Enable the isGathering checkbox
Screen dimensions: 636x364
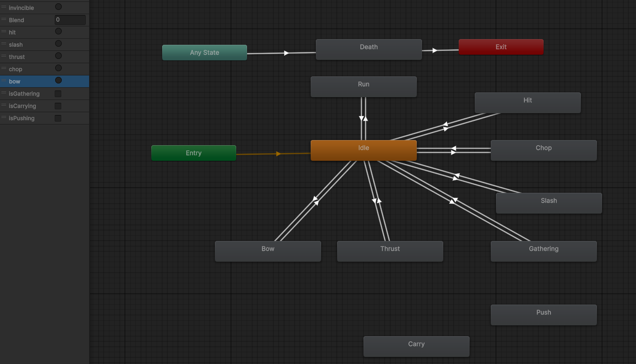tap(58, 94)
